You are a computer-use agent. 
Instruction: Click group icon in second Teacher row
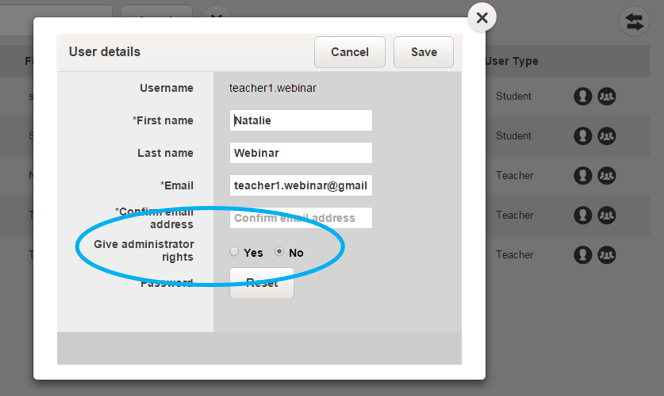tap(606, 215)
